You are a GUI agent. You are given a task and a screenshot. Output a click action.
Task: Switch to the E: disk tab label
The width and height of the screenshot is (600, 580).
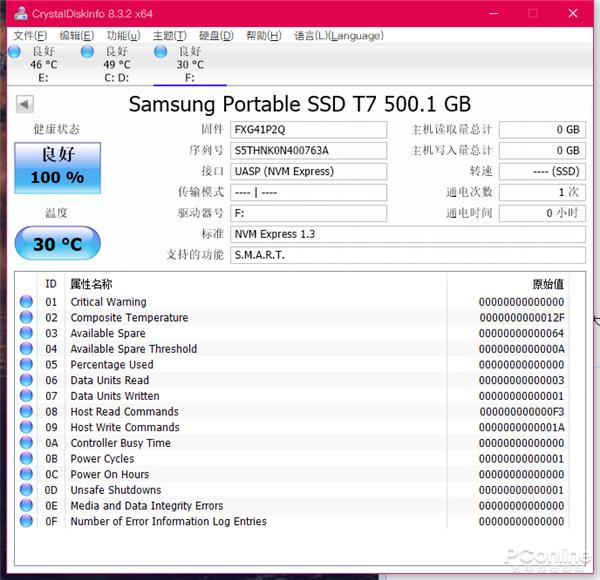[43, 78]
